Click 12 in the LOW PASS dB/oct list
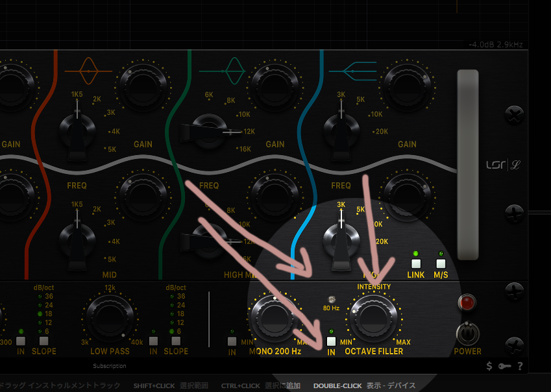Image resolution: width=551 pixels, height=392 pixels. [180, 323]
